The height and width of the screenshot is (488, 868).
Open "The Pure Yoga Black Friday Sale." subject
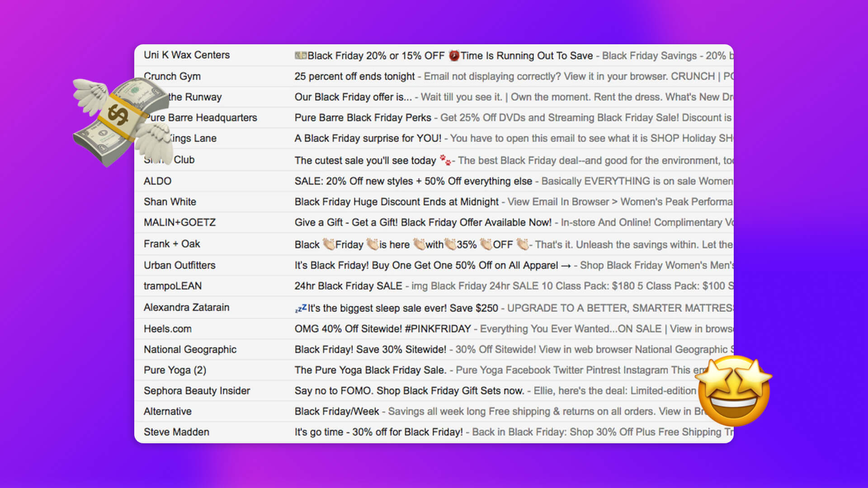[370, 370]
